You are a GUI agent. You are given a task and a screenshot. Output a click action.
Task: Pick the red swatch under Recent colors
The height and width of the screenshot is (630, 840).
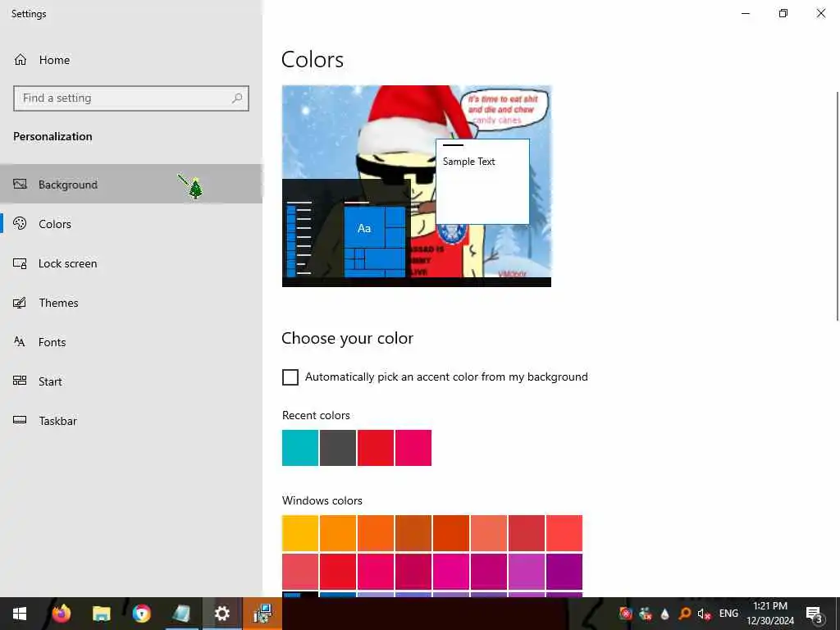pos(376,448)
